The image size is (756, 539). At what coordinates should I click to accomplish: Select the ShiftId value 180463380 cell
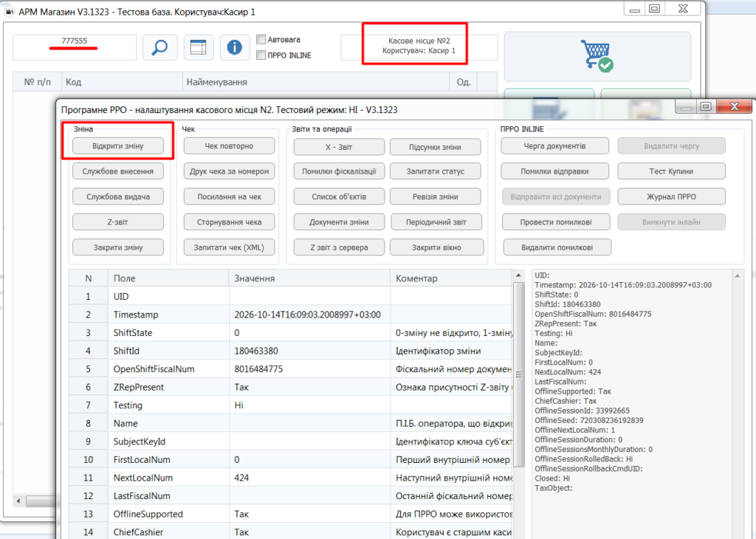309,351
